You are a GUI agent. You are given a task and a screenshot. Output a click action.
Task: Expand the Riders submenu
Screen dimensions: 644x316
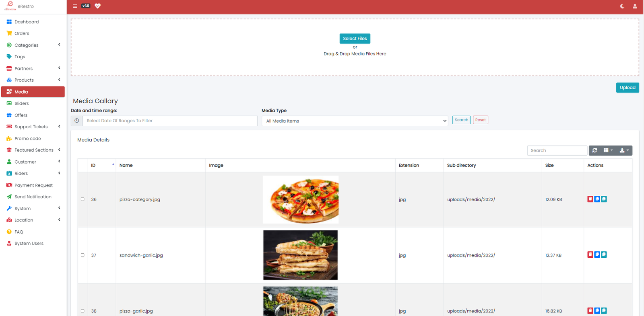33,173
